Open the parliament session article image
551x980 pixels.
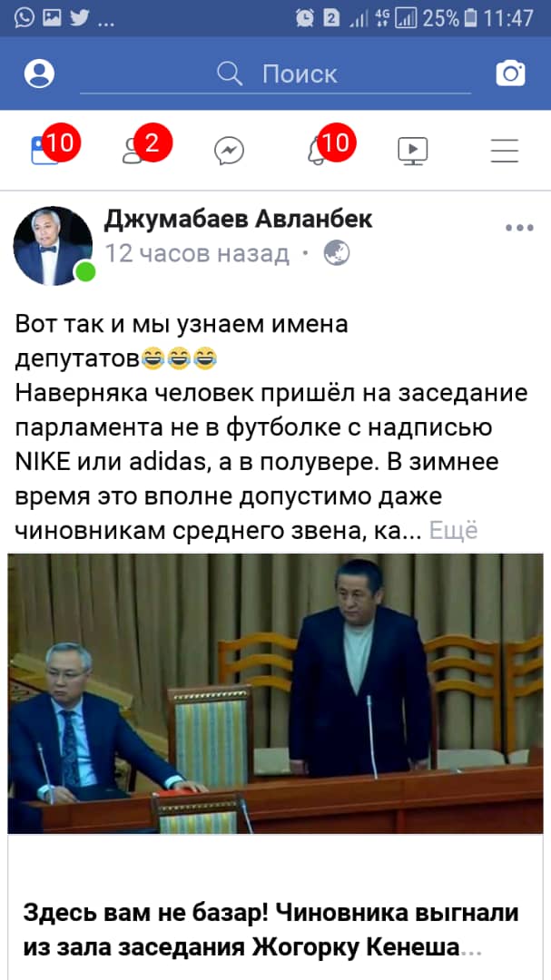275,693
